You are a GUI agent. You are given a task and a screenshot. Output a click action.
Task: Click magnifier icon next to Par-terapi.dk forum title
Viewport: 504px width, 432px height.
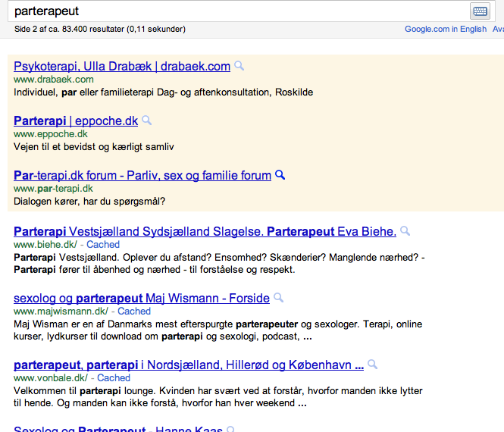pyautogui.click(x=280, y=175)
